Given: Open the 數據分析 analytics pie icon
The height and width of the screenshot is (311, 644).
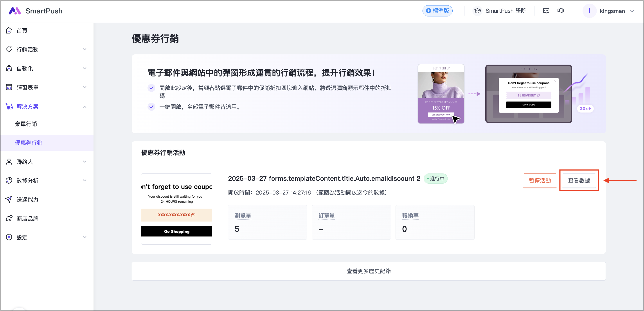Looking at the screenshot, I should [x=9, y=180].
